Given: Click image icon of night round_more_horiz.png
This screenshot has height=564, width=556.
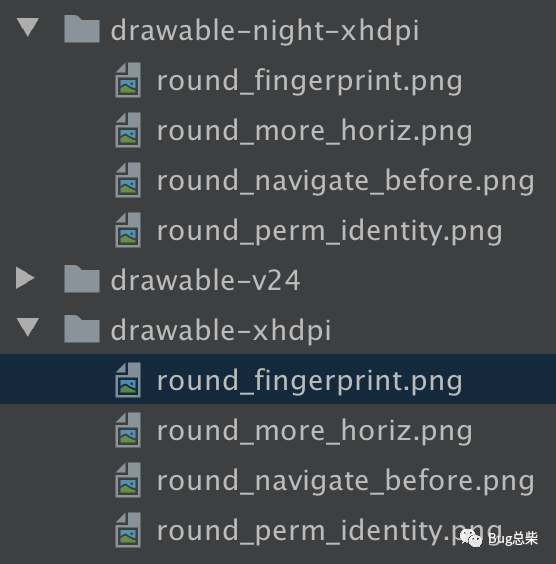Looking at the screenshot, I should [x=128, y=130].
